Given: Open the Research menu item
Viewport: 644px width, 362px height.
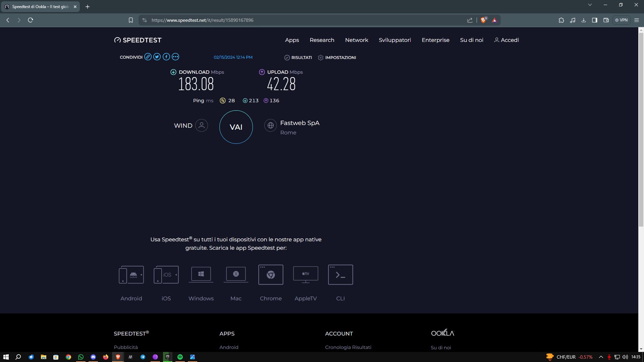Looking at the screenshot, I should pos(322,40).
